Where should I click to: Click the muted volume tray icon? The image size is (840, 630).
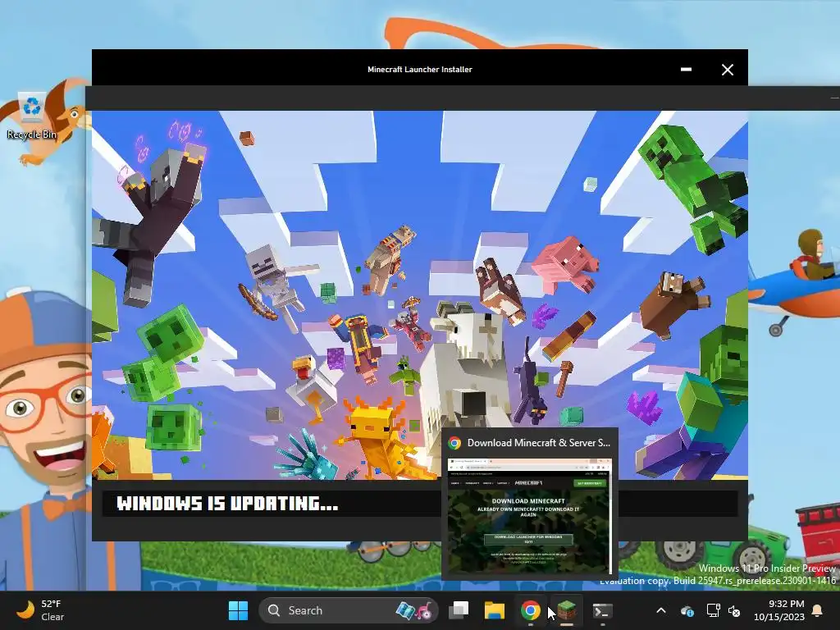(x=734, y=610)
